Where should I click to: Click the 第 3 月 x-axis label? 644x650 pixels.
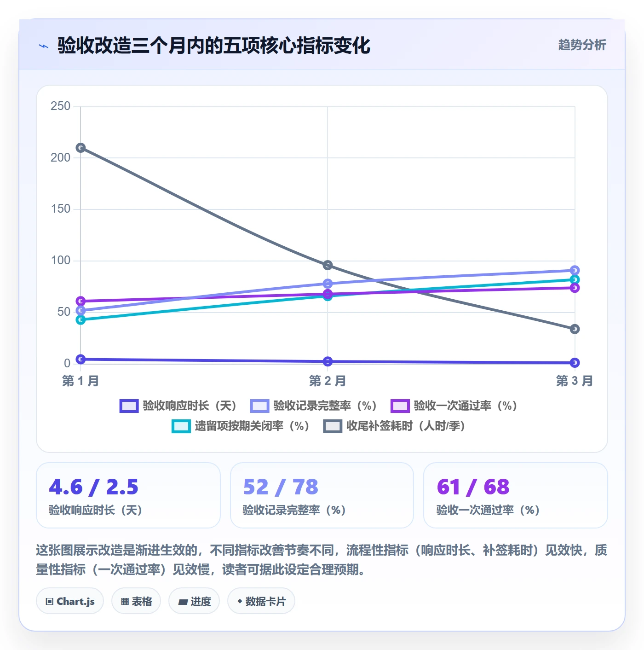[x=575, y=381]
